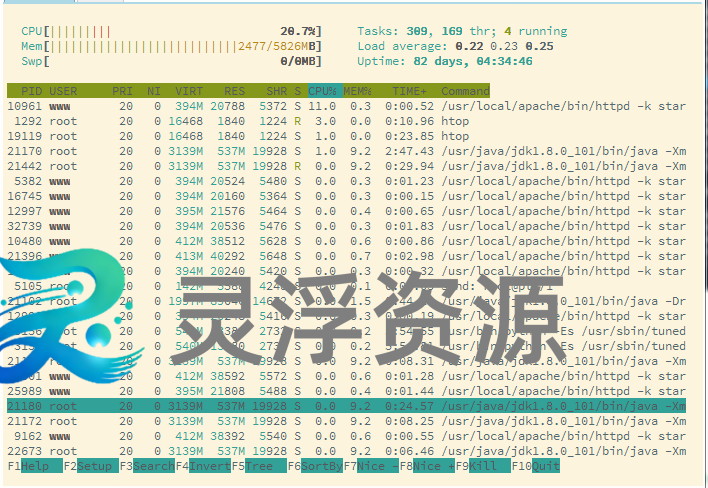Image resolution: width=708 pixels, height=488 pixels.
Task: Select running java process PID 21442
Action: 346,166
